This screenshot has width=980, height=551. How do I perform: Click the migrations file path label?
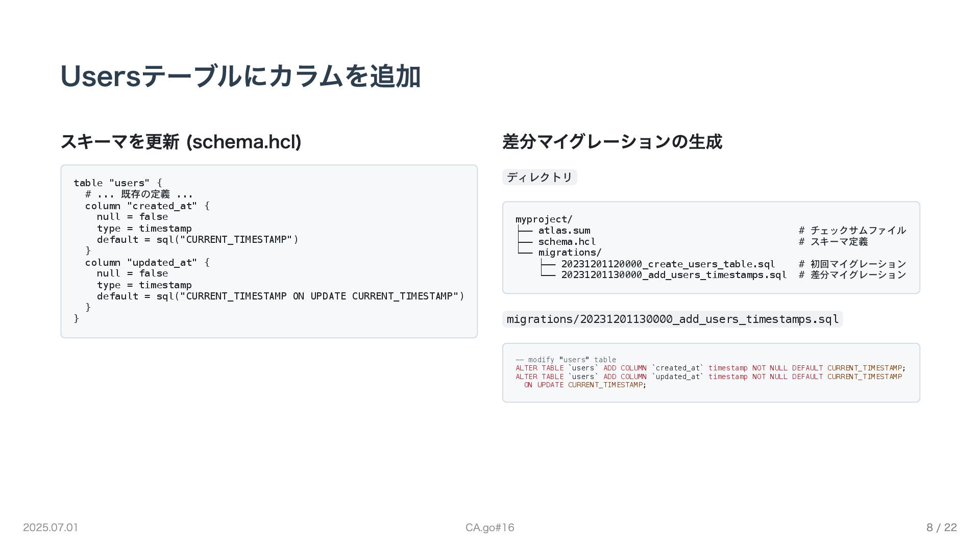tap(672, 319)
